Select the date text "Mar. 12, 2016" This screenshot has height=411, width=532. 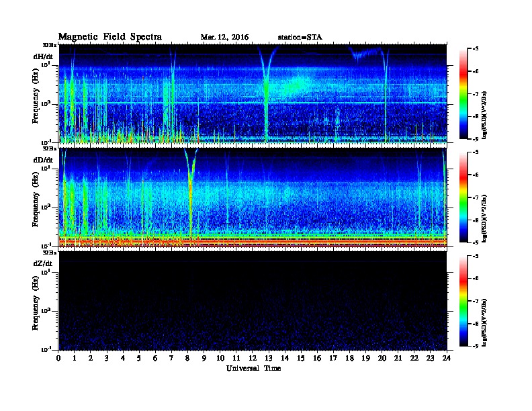[224, 37]
